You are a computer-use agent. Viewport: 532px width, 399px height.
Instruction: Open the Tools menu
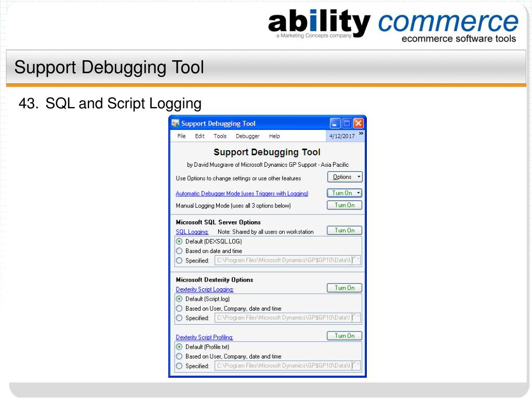(x=220, y=136)
